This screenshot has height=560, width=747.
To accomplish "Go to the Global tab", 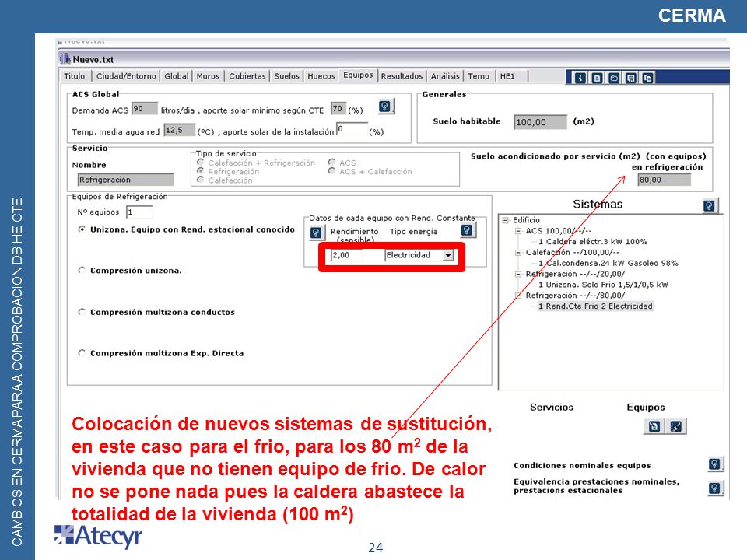I will pyautogui.click(x=177, y=76).
